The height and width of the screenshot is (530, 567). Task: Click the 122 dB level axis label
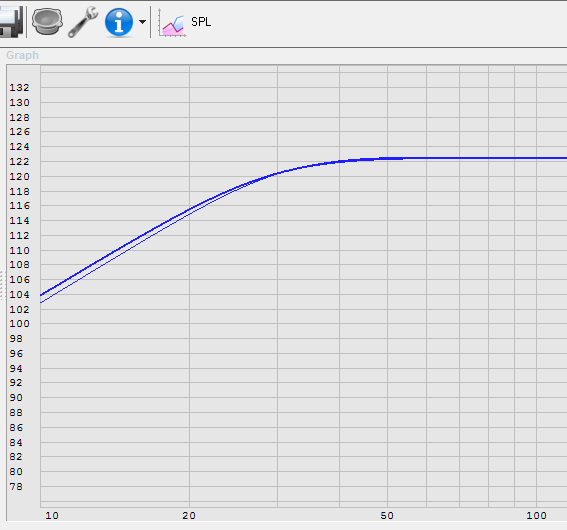20,162
